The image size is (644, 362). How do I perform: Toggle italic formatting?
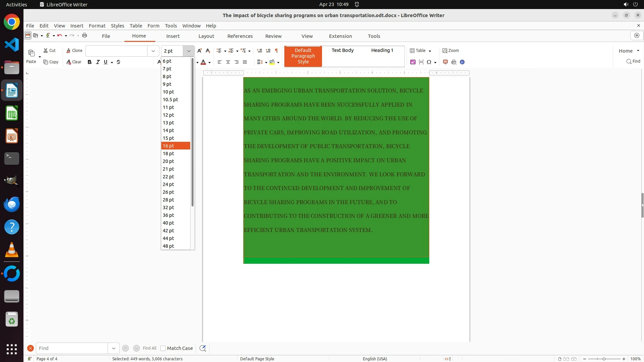point(98,62)
